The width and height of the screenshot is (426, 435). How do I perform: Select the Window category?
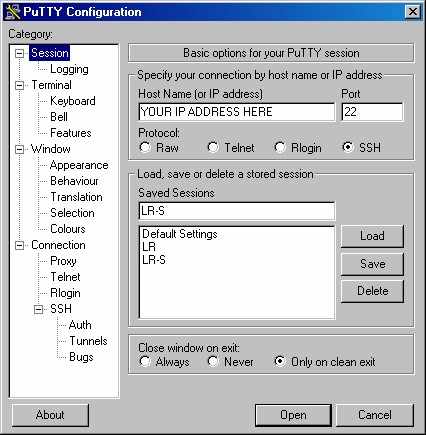click(x=51, y=149)
